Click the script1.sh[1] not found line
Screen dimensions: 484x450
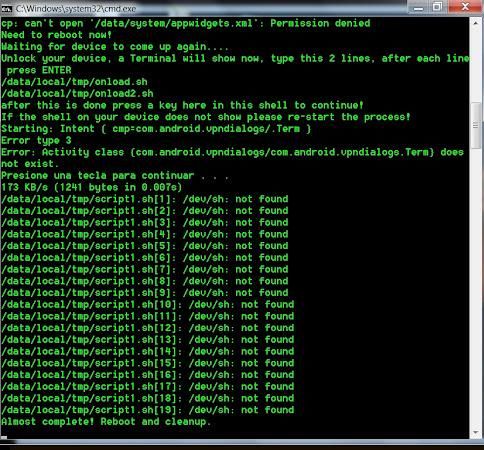click(x=145, y=199)
